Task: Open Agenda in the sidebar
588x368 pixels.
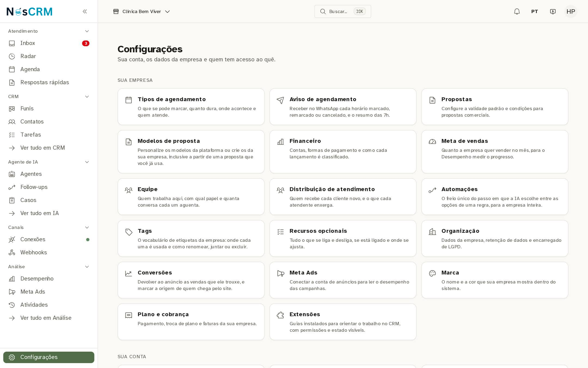Action: [x=49, y=69]
